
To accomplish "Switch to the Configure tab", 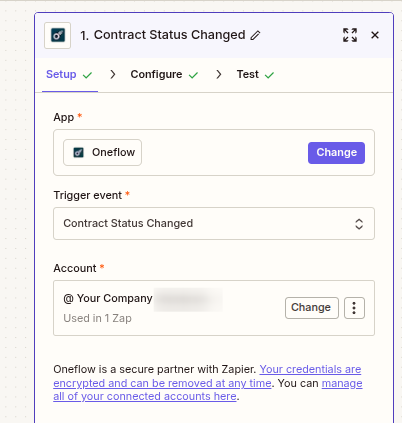I will (156, 74).
